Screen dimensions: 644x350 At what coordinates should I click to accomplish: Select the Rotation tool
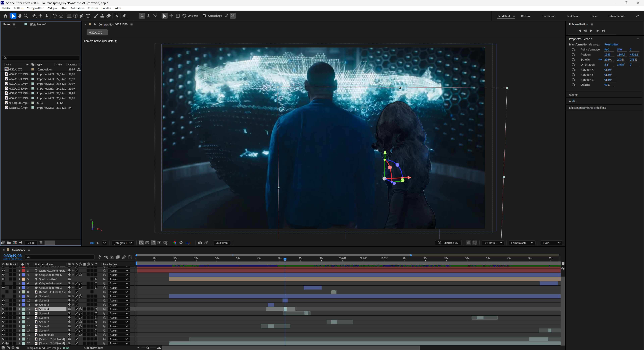point(54,16)
